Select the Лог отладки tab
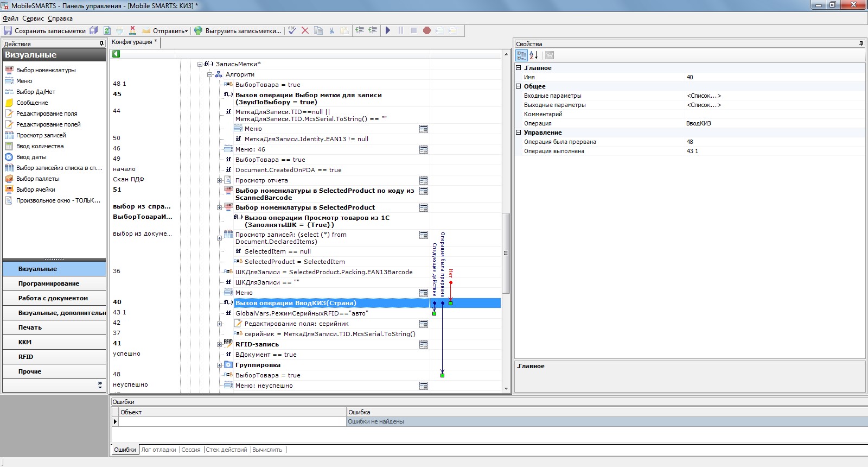868x467 pixels. coord(158,450)
